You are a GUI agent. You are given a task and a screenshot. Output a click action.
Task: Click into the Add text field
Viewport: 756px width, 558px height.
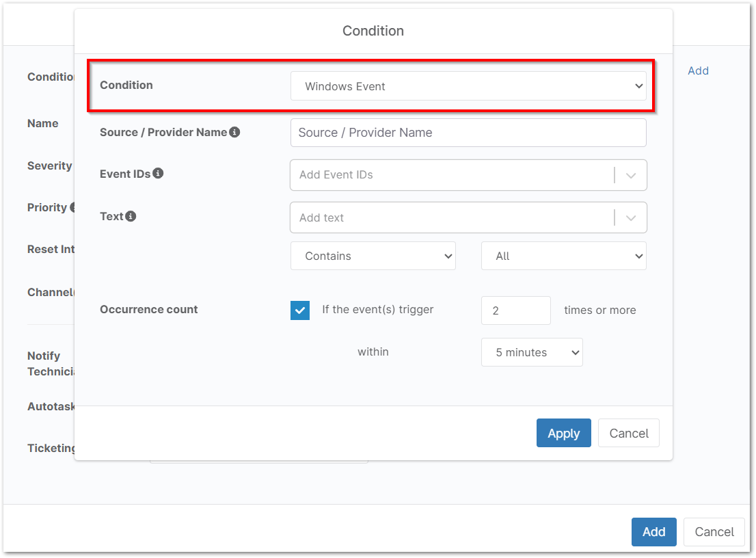(451, 217)
